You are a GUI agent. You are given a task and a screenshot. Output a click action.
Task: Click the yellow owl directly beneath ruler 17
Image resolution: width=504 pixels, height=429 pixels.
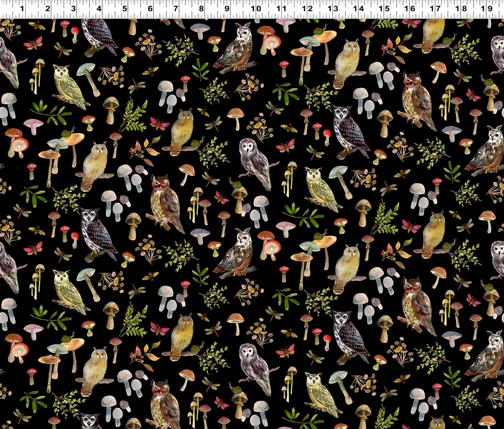click(433, 34)
